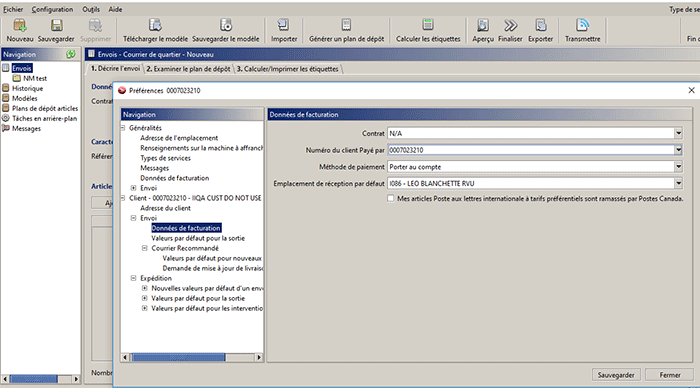Collapse the Client 0007023210 tree node
The image size is (700, 388).
(123, 198)
